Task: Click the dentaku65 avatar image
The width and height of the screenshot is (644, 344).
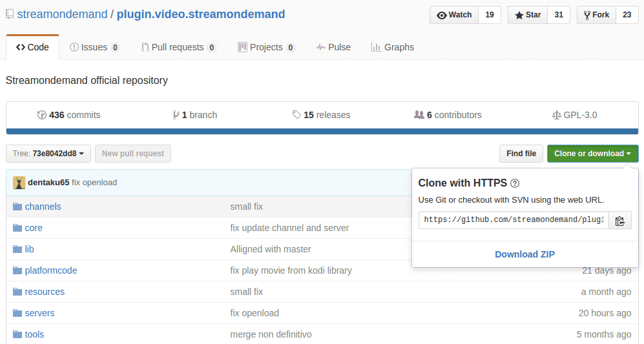Action: click(19, 183)
